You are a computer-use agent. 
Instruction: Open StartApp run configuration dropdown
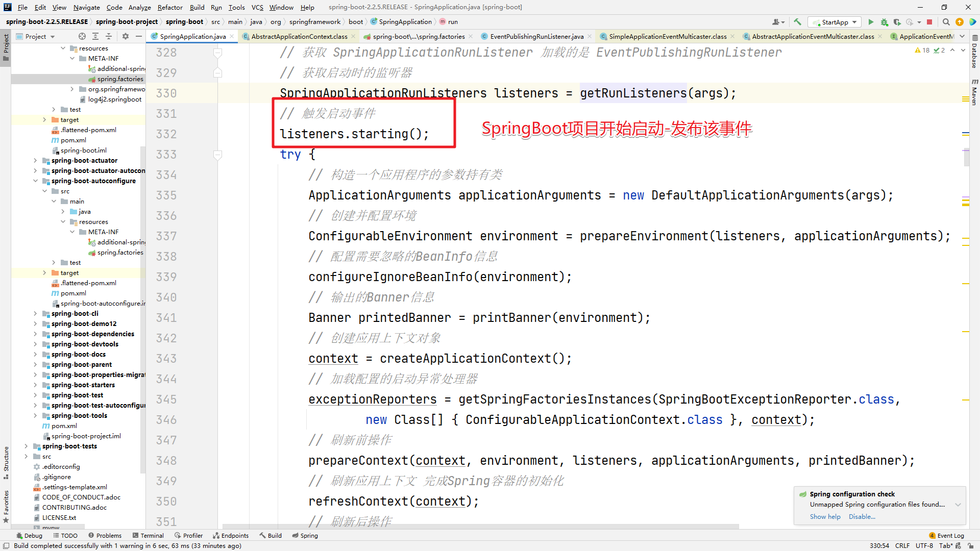(835, 22)
